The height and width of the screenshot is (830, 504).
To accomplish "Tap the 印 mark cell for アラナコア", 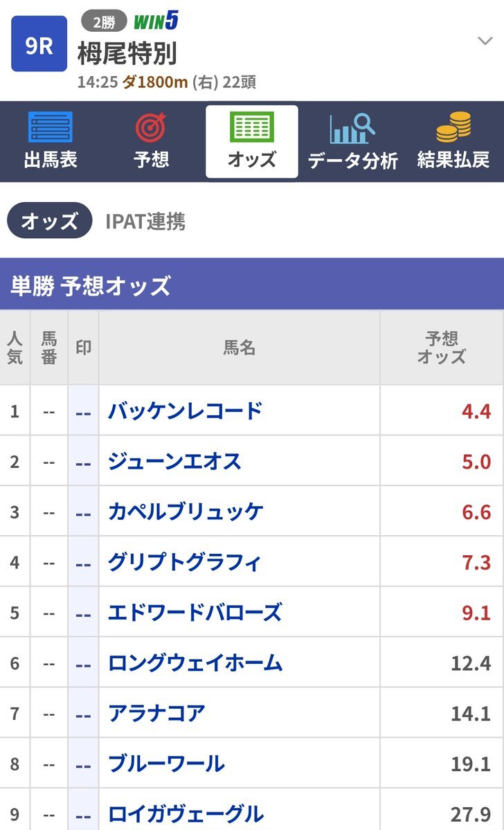I will point(83,714).
